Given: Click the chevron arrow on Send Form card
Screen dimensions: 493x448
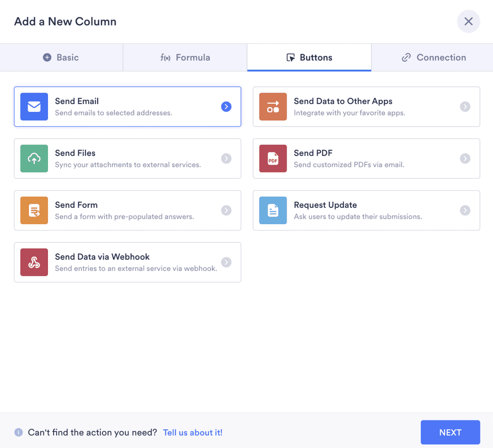Looking at the screenshot, I should tap(226, 210).
